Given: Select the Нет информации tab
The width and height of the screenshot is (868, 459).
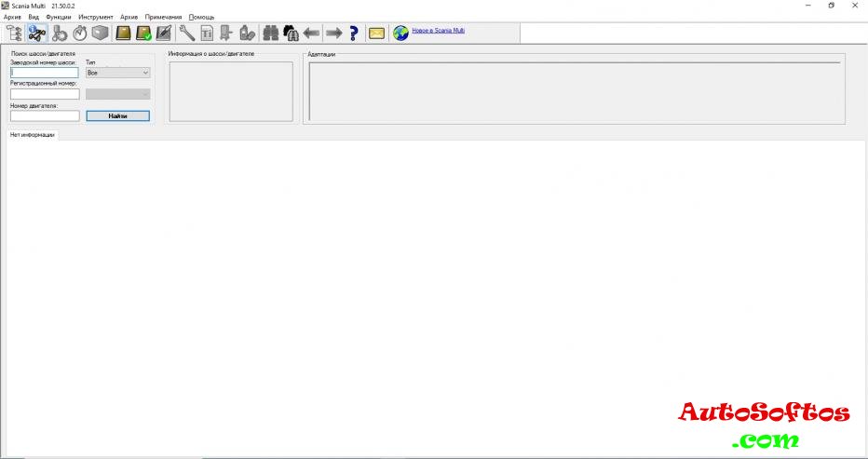Looking at the screenshot, I should coord(33,135).
